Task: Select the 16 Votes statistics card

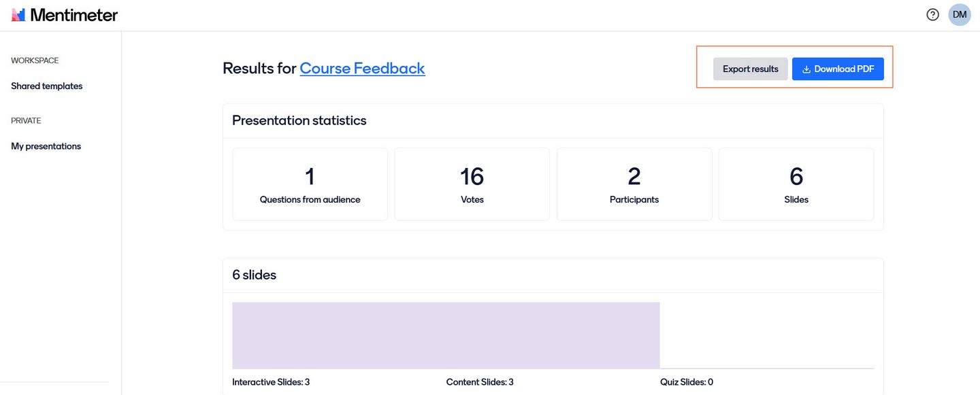Action: pyautogui.click(x=472, y=184)
